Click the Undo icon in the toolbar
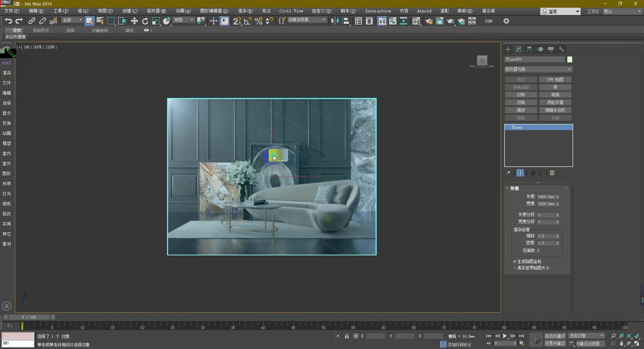This screenshot has width=644, height=349. tap(8, 21)
